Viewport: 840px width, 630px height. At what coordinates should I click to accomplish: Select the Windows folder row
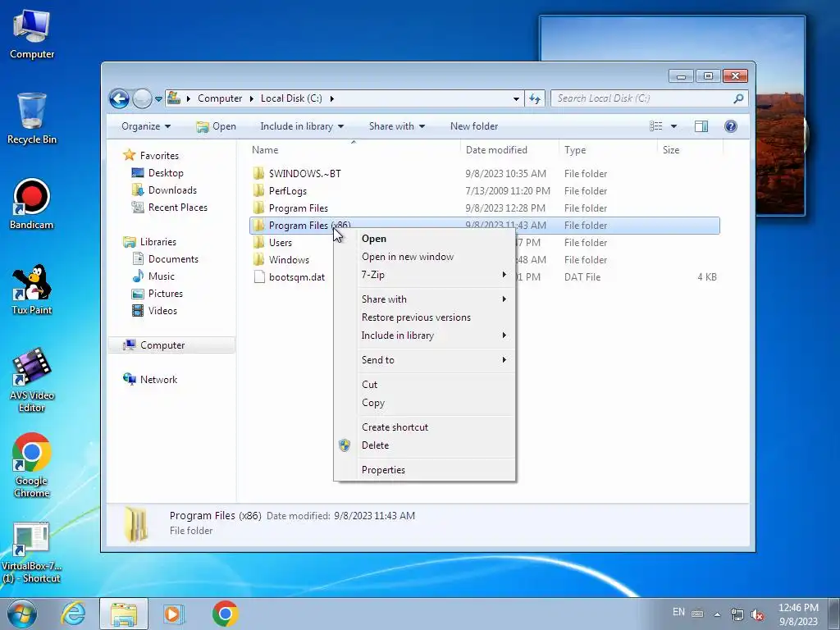point(485,260)
